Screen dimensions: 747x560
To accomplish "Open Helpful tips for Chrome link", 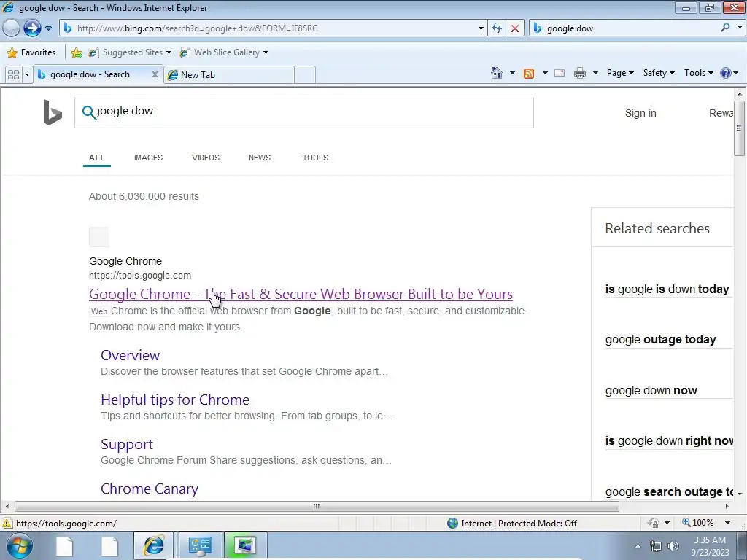I will (x=175, y=400).
